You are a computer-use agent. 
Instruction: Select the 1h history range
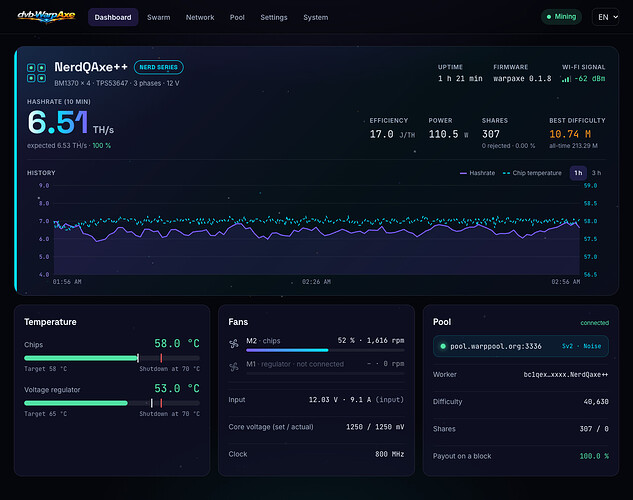578,173
